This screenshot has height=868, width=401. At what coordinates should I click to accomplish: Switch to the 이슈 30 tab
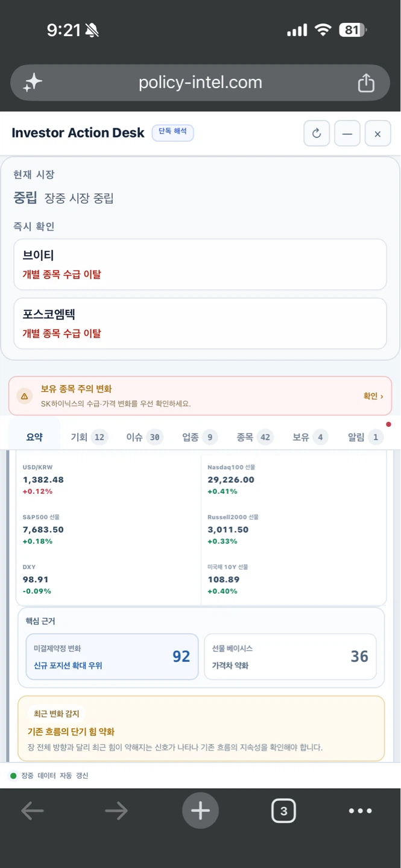pos(144,437)
